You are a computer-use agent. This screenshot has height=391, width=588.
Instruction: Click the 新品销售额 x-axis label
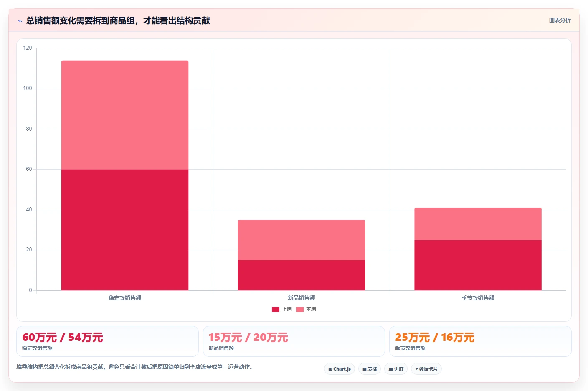[x=302, y=298]
